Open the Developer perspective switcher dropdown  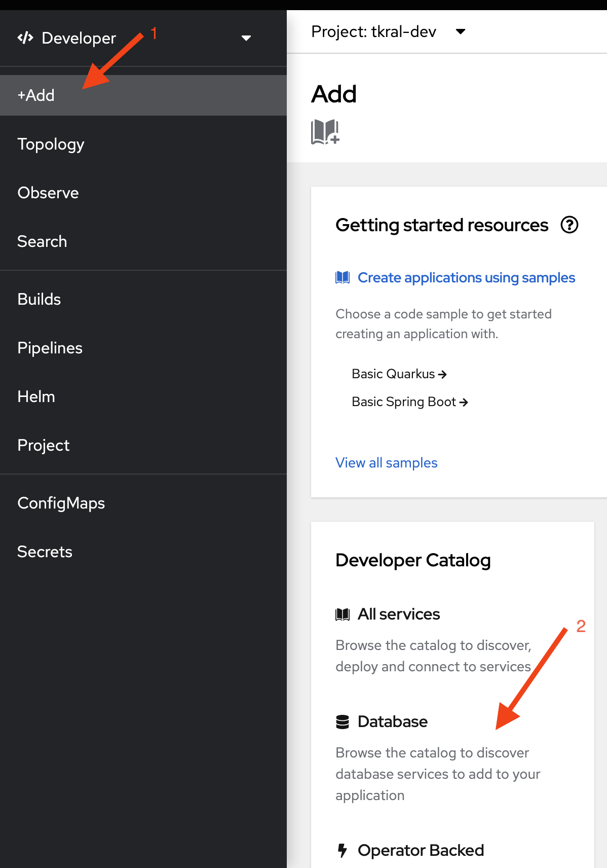[x=246, y=38]
